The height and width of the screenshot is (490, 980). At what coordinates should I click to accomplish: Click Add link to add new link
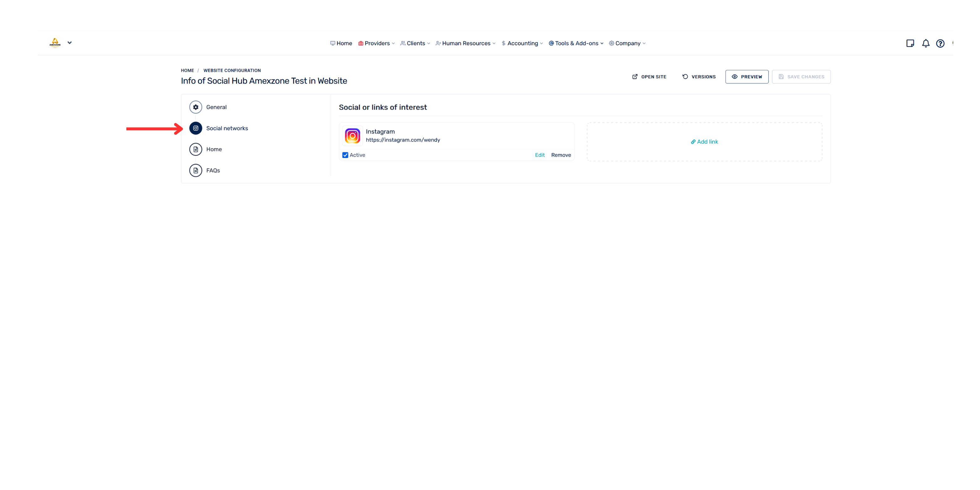[x=704, y=141]
